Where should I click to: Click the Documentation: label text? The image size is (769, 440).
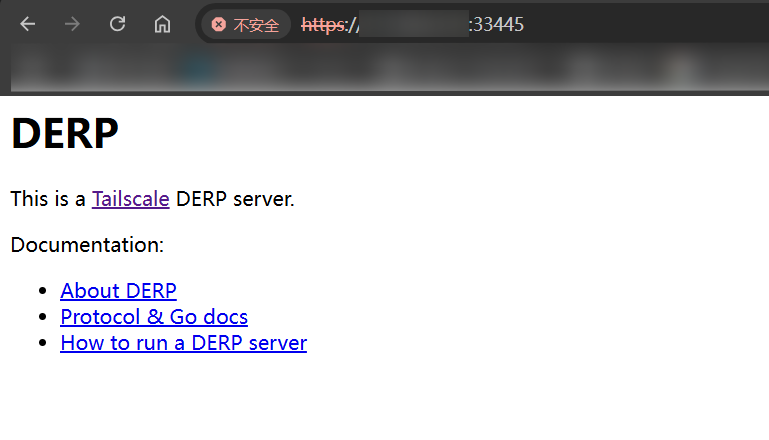click(x=87, y=245)
